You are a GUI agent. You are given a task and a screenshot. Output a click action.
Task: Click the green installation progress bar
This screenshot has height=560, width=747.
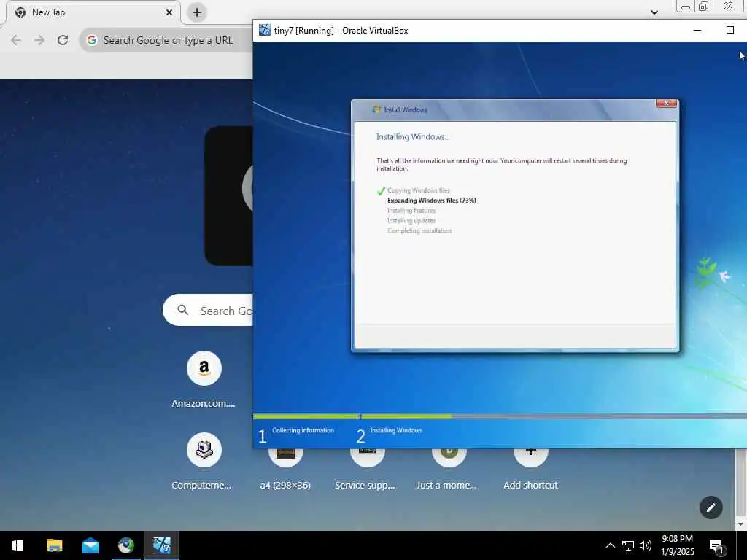352,416
